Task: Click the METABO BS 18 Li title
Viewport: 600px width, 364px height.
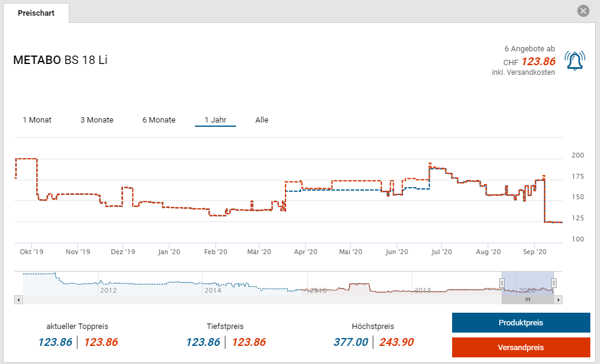Action: click(x=60, y=60)
